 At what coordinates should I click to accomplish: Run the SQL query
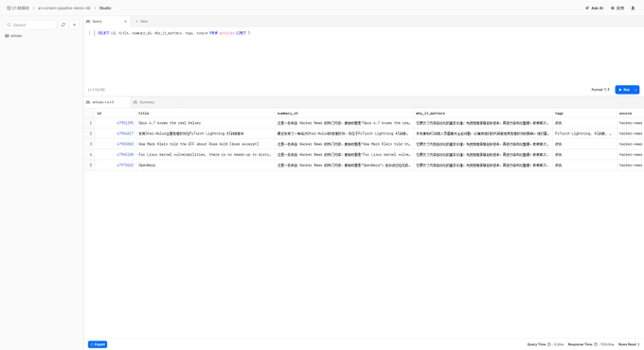(624, 90)
